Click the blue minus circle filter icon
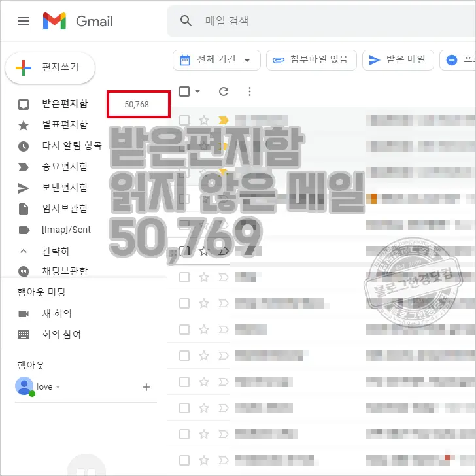Screen dimensions: 476x476 pos(452,59)
